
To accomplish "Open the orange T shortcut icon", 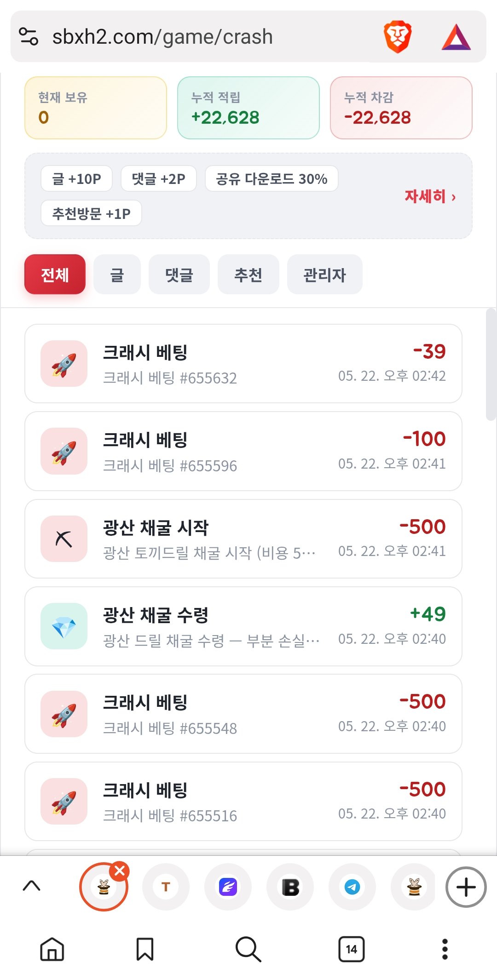I will (166, 887).
